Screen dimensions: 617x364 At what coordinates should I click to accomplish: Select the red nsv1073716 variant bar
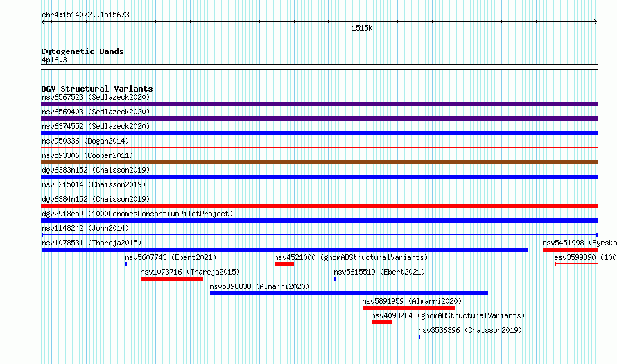click(x=172, y=279)
